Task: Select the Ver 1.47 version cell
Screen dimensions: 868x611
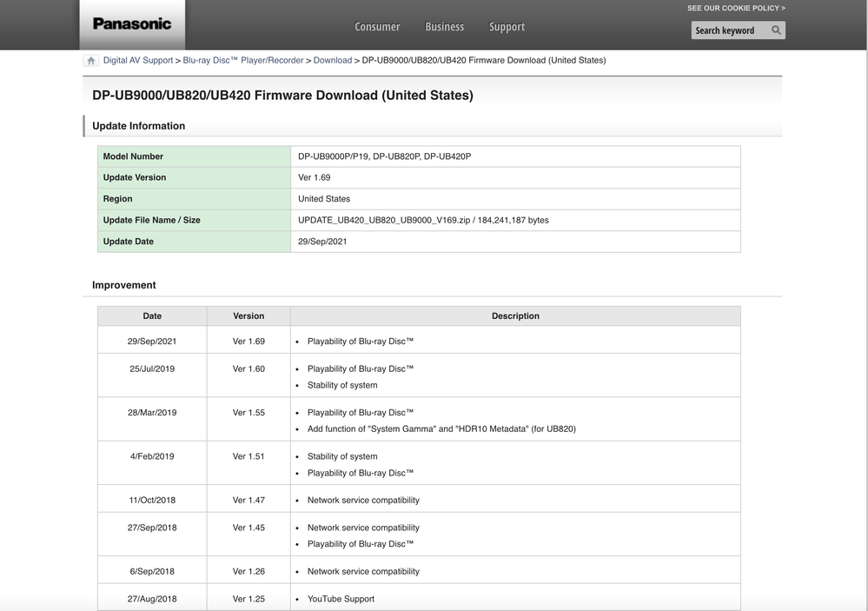Action: (x=248, y=501)
